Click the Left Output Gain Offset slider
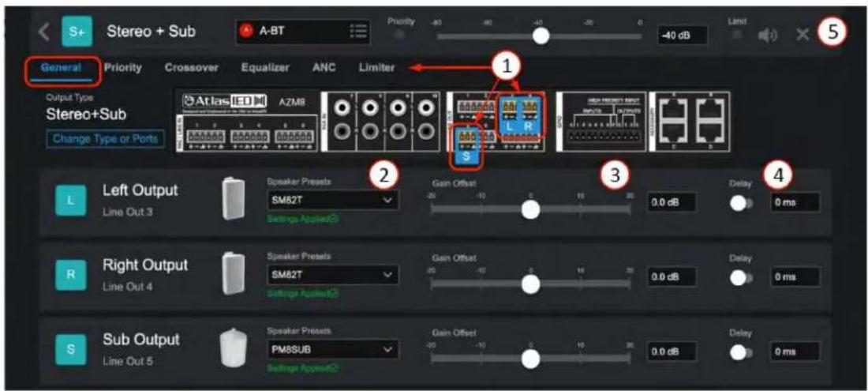The height and width of the screenshot is (391, 868). (530, 209)
